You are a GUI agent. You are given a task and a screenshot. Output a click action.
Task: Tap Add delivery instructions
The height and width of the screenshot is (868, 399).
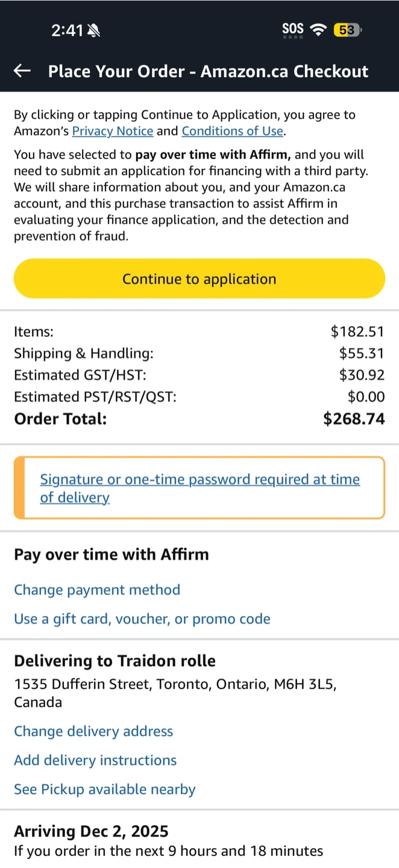(95, 760)
